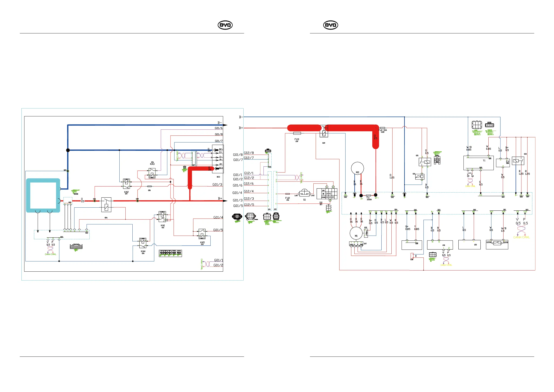
Task: Click the five-relay connector pinout block
Action: [x=170, y=253]
